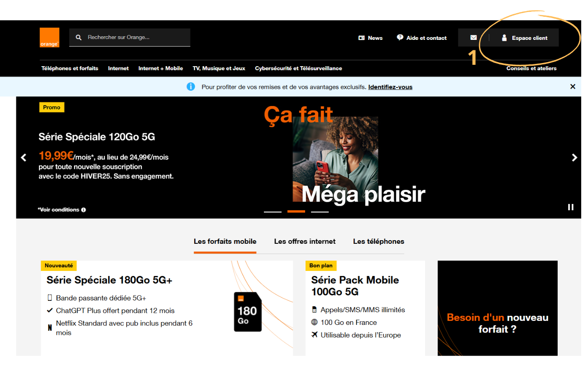Click the checkmark beside ChatGPT Plus
The height and width of the screenshot is (377, 588).
coord(50,310)
